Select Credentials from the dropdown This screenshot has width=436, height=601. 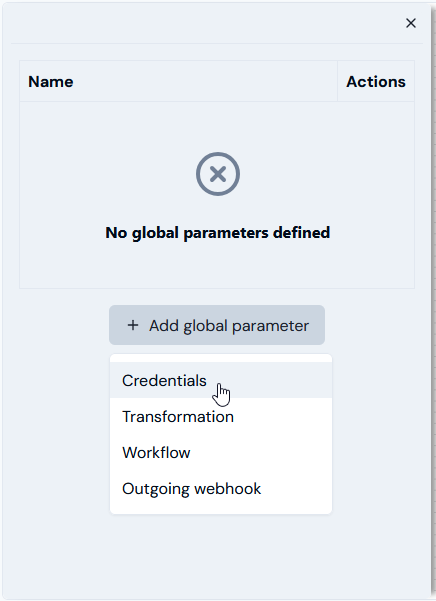(x=221, y=380)
